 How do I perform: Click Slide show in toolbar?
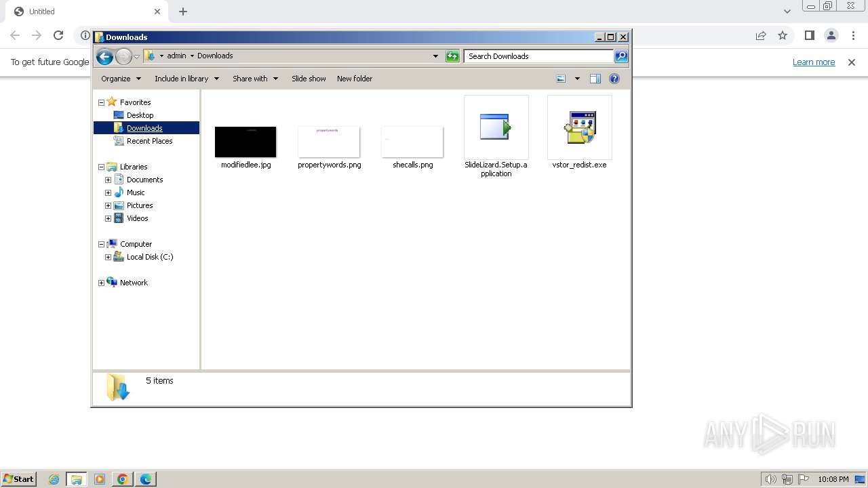(x=309, y=79)
